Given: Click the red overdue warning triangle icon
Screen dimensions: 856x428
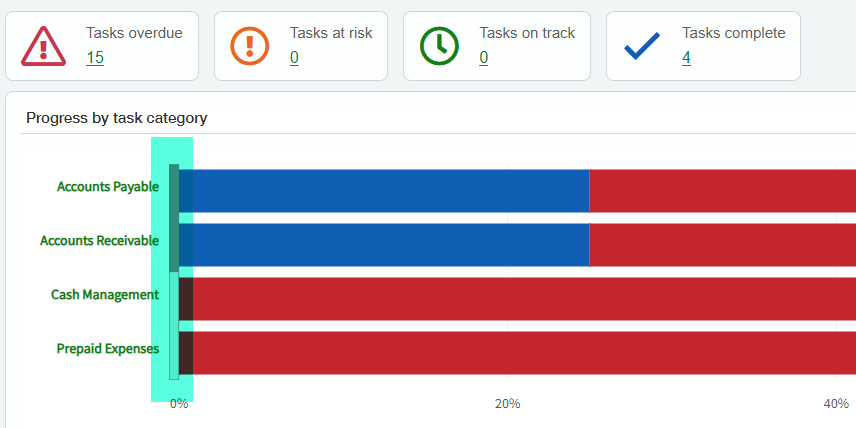Looking at the screenshot, I should 43,46.
